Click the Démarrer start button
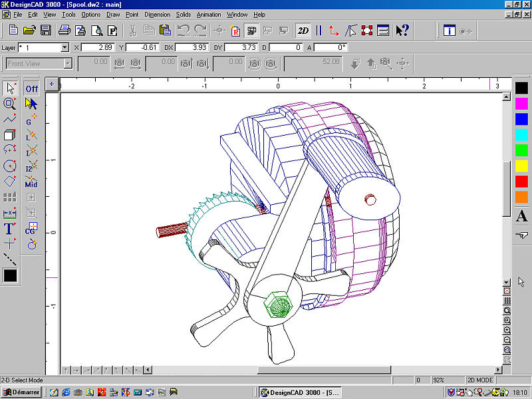This screenshot has width=532, height=399. point(22,392)
